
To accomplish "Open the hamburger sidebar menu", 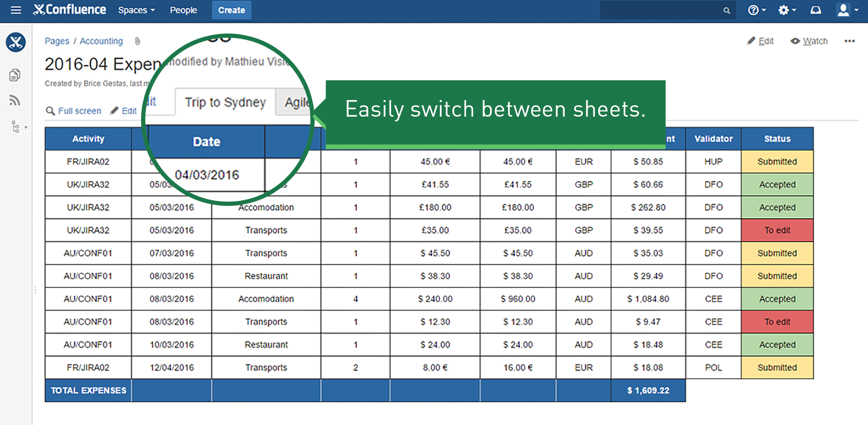I will point(16,10).
